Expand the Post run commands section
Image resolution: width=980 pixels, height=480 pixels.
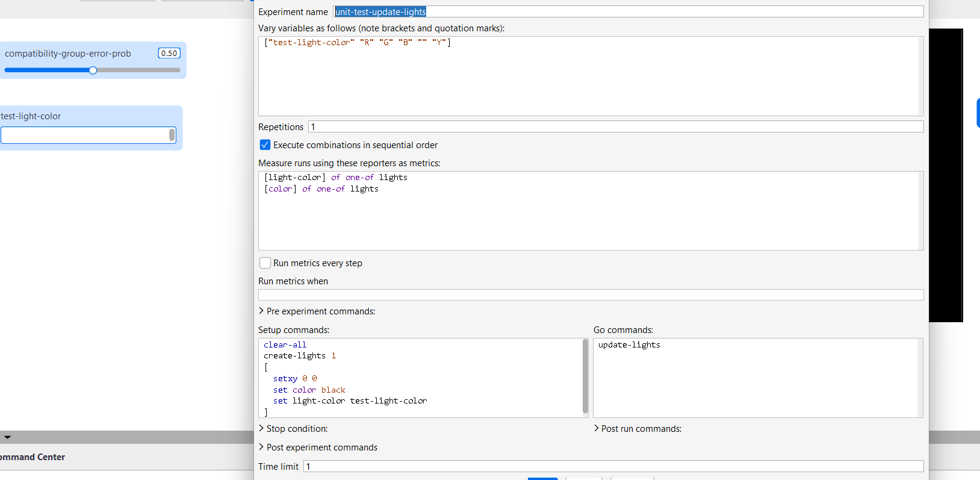tap(597, 429)
